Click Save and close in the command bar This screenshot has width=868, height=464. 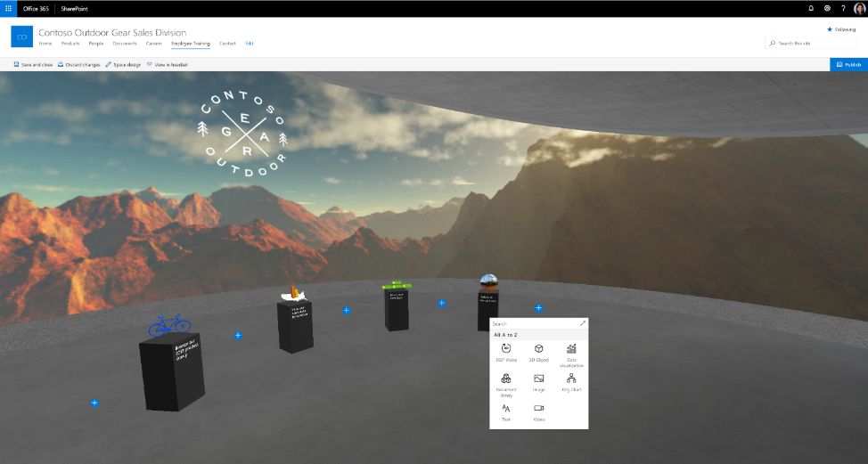coord(33,65)
